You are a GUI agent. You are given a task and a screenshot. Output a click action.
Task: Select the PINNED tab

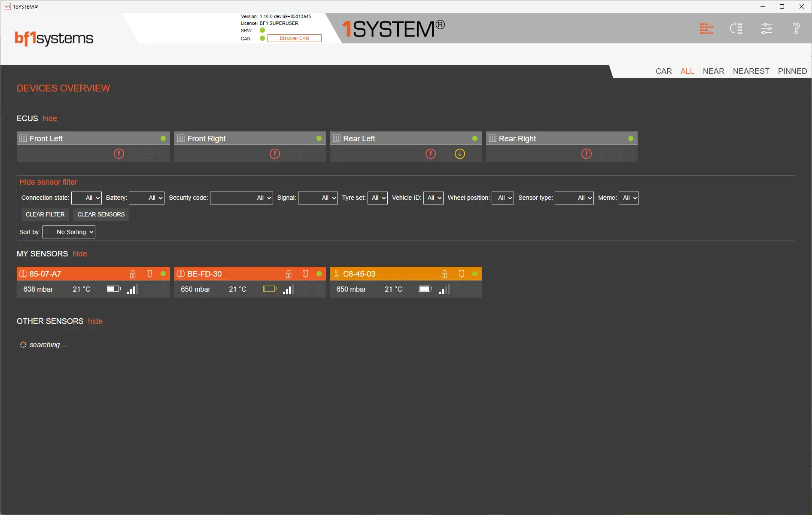[x=792, y=71]
